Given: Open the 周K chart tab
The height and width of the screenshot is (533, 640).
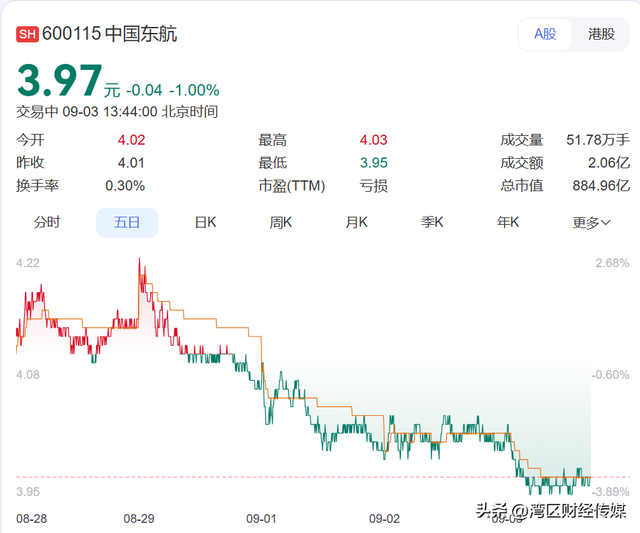Looking at the screenshot, I should [280, 222].
